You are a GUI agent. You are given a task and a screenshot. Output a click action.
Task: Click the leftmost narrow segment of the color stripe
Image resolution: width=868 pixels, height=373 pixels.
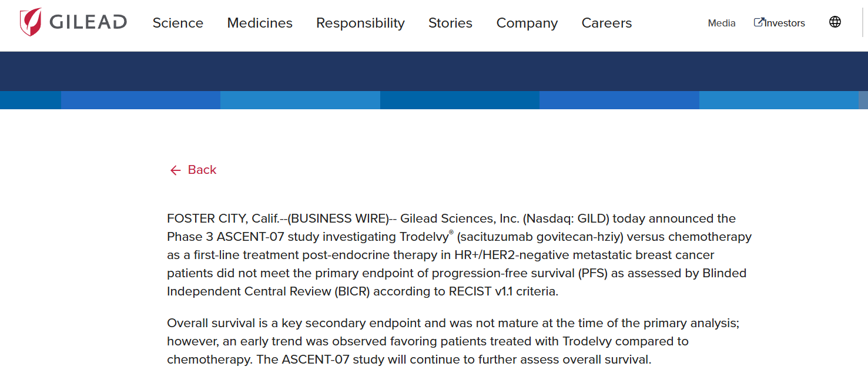click(x=31, y=100)
